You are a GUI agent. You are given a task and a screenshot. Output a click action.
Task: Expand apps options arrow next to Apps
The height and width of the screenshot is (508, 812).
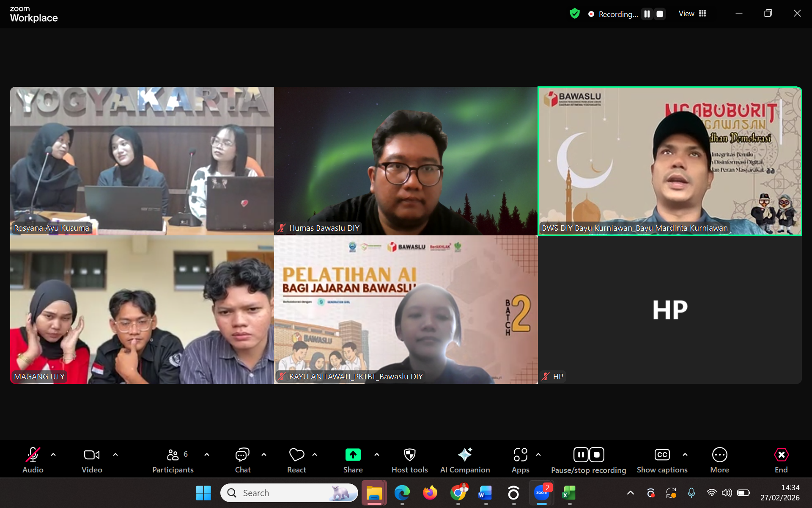tap(538, 455)
